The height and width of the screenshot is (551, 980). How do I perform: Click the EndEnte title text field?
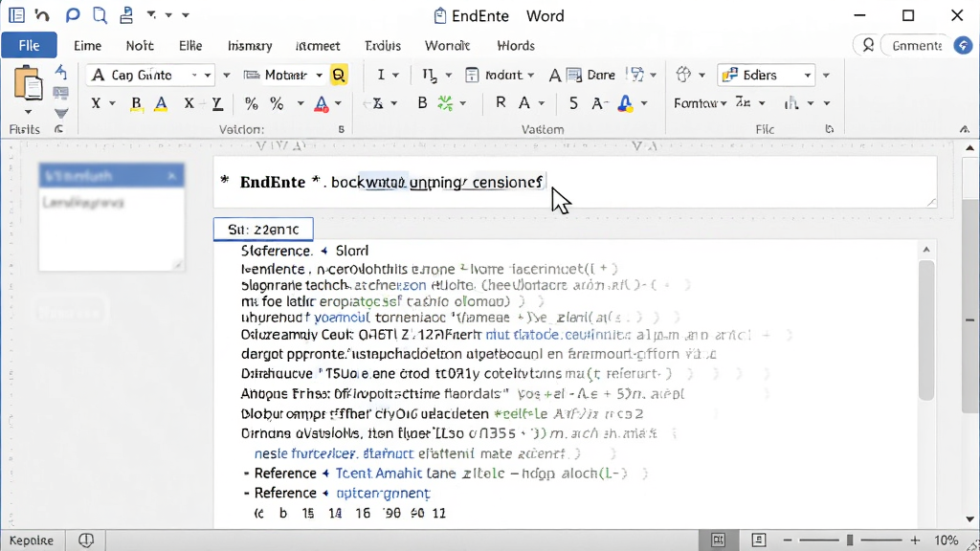[x=575, y=182]
